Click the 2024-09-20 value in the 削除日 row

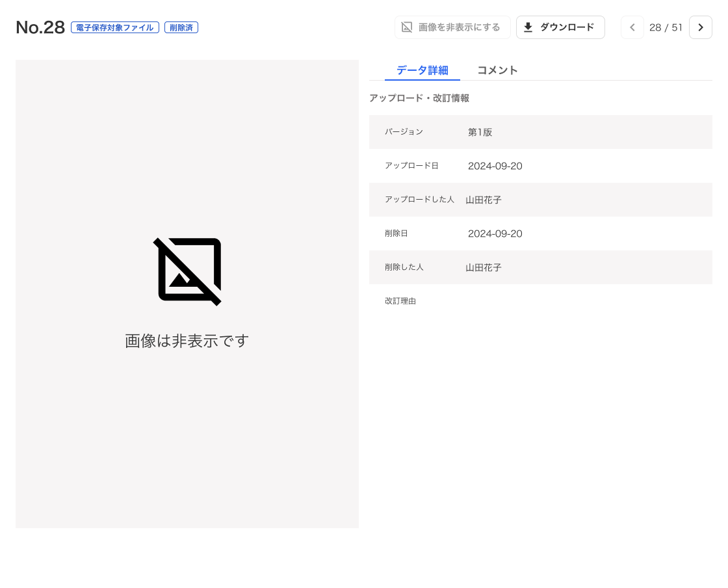[x=495, y=234]
